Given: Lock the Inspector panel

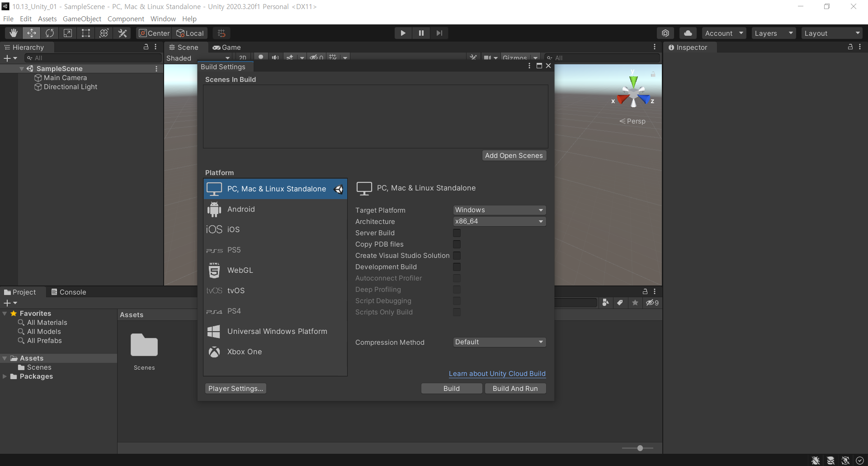Looking at the screenshot, I should point(850,47).
